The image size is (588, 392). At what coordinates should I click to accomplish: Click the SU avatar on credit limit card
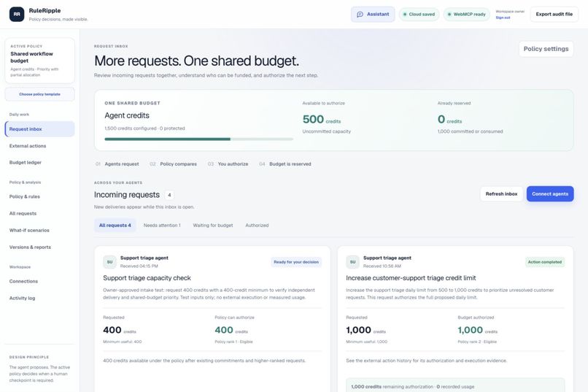[x=352, y=262]
